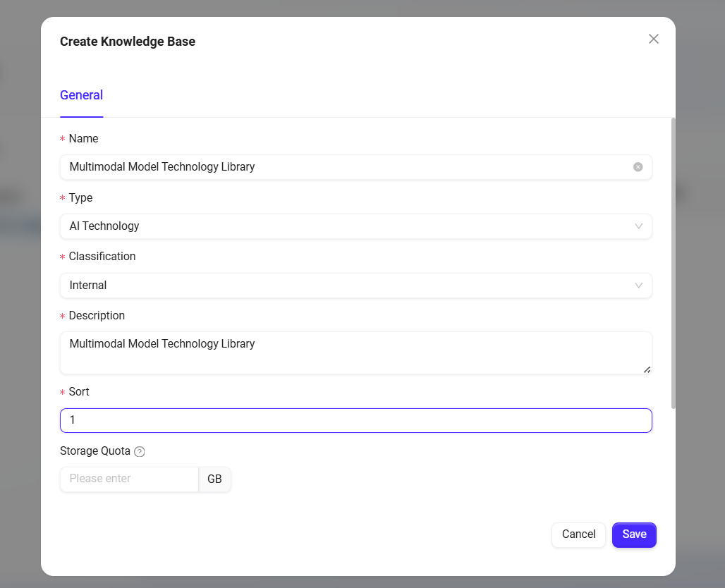Click the dialog's vertical scrollbar
The width and height of the screenshot is (725, 588).
pyautogui.click(x=674, y=261)
